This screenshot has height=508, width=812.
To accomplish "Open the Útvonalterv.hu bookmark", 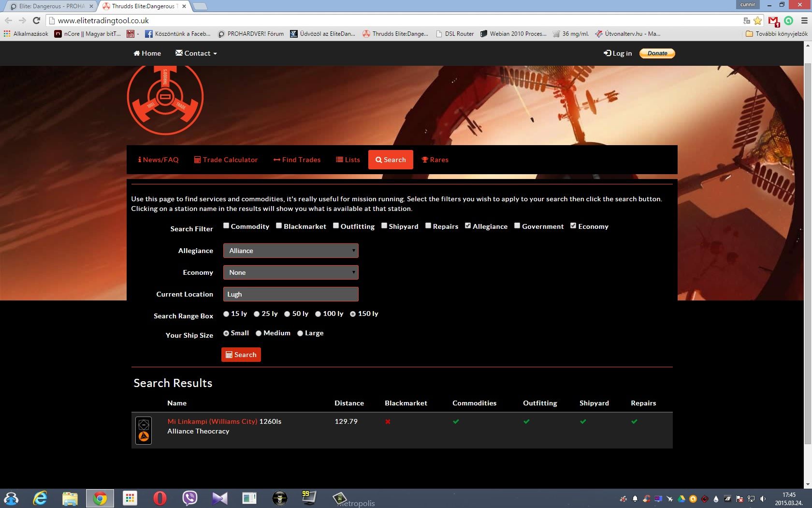I will [x=628, y=34].
